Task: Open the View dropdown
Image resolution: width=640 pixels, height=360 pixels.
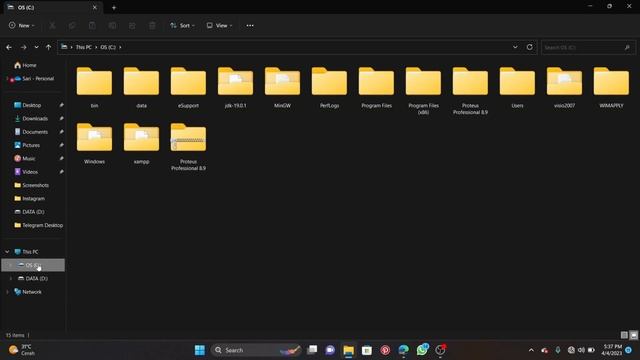Action: (219, 25)
